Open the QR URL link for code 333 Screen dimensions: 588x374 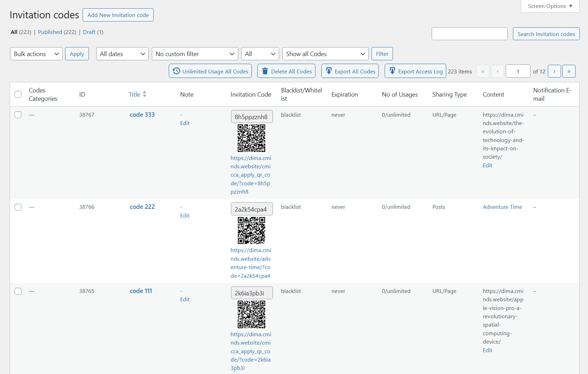[x=251, y=175]
